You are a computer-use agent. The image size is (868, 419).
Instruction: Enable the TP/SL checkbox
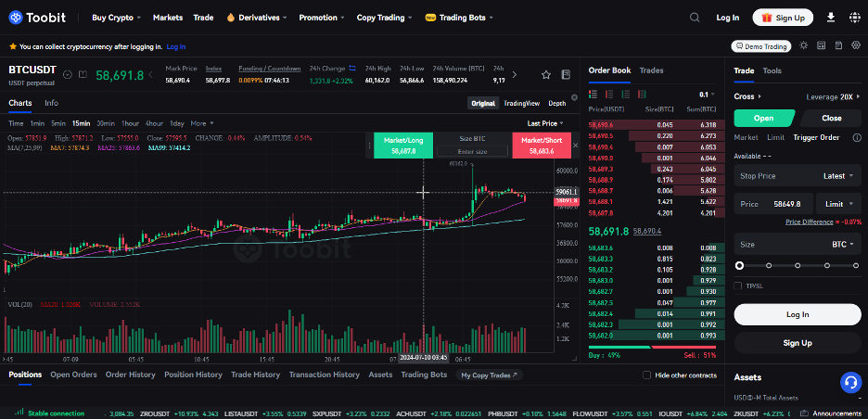pos(738,286)
